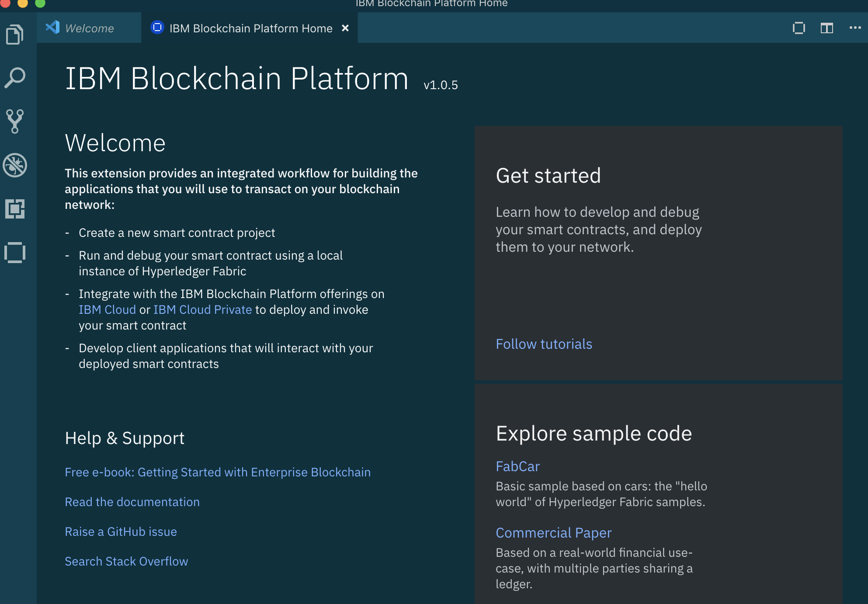Viewport: 868px width, 604px height.
Task: Open the FabCar sample
Action: (517, 466)
